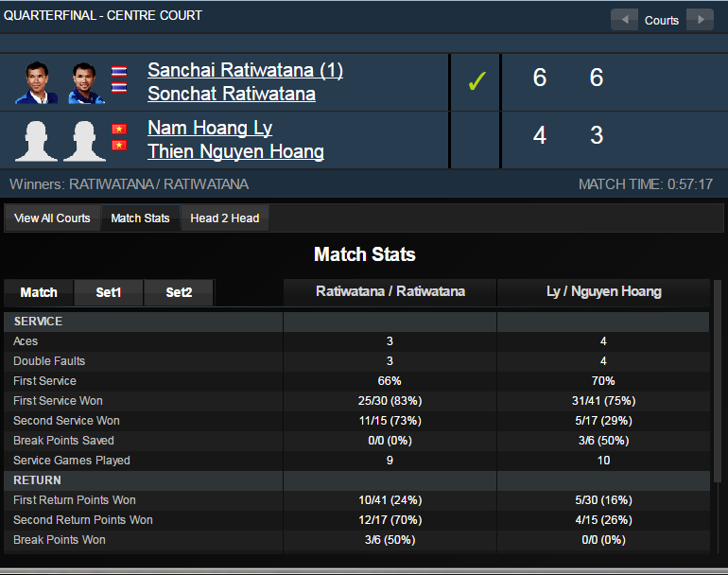
Task: Open Thien Nguyen Hoang's profile link
Action: (x=235, y=151)
